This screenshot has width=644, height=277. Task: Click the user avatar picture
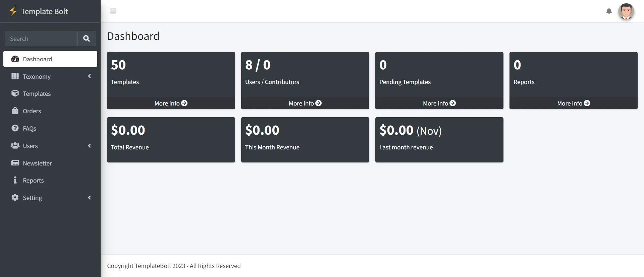[626, 12]
